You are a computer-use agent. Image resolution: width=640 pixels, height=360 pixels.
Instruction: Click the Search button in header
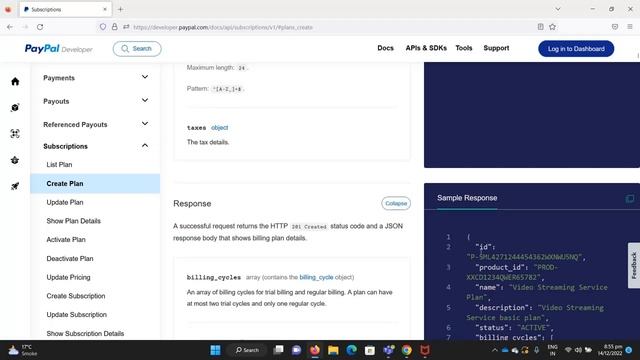point(137,49)
